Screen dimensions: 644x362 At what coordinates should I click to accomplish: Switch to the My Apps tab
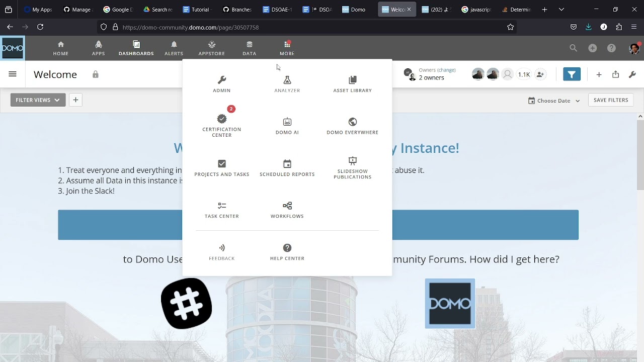pyautogui.click(x=38, y=10)
